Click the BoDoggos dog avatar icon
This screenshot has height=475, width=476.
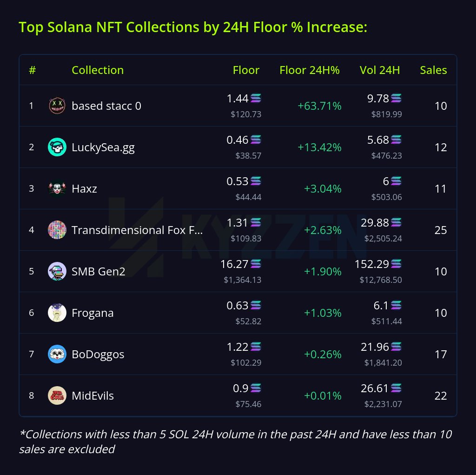tap(57, 355)
